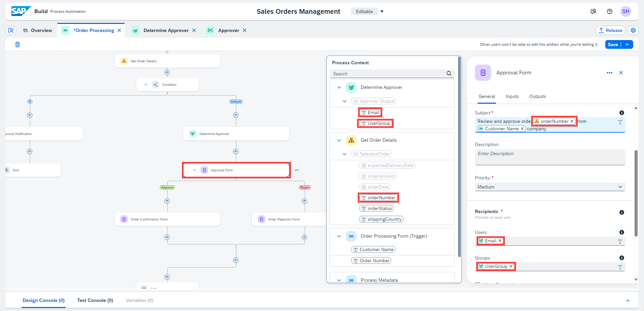The image size is (644, 311).
Task: Click the Process Content search field
Action: coord(388,73)
